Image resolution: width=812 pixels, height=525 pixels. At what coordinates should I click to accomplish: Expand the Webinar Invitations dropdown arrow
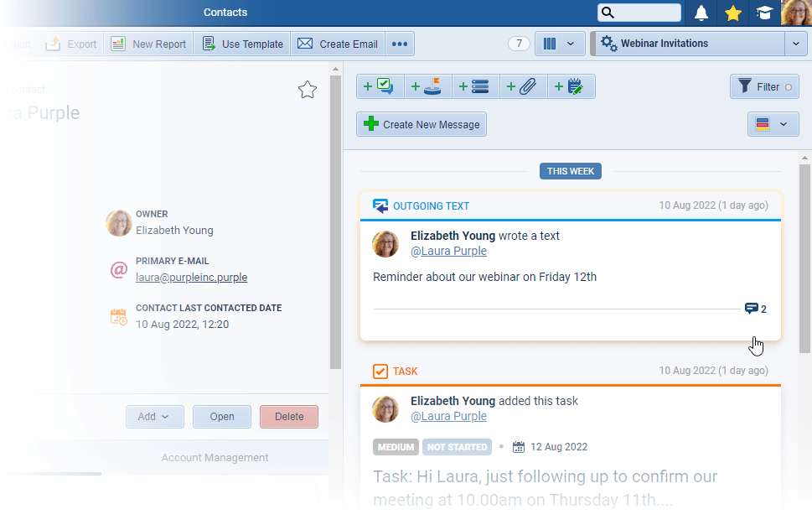tap(795, 44)
